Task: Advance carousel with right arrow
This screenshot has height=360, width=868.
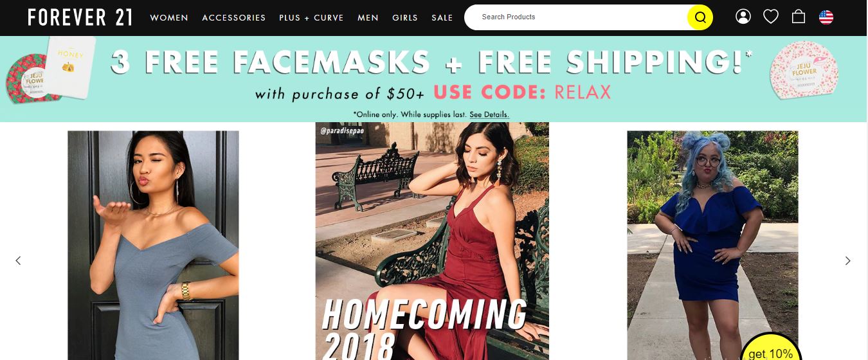Action: pos(847,260)
